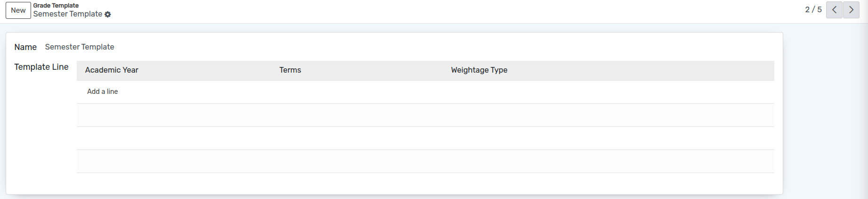Screen dimensions: 868x199
Task: Click the Template Line label
Action: click(41, 67)
